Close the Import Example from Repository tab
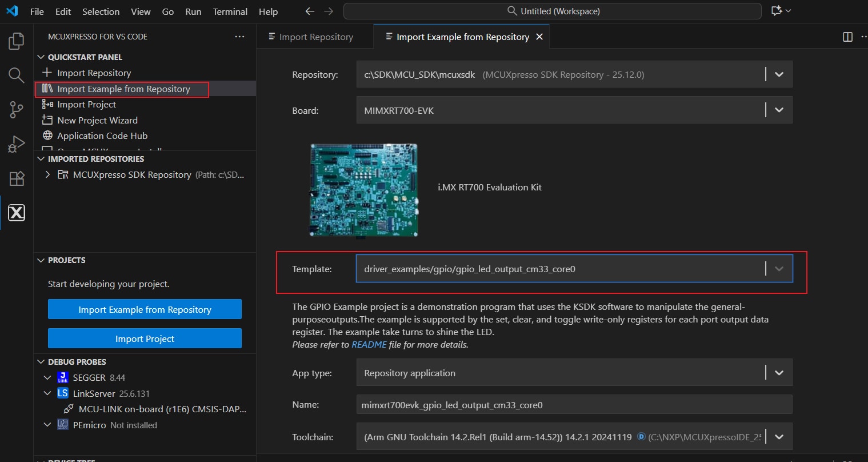Screen dimensions: 868x462 (x=539, y=37)
